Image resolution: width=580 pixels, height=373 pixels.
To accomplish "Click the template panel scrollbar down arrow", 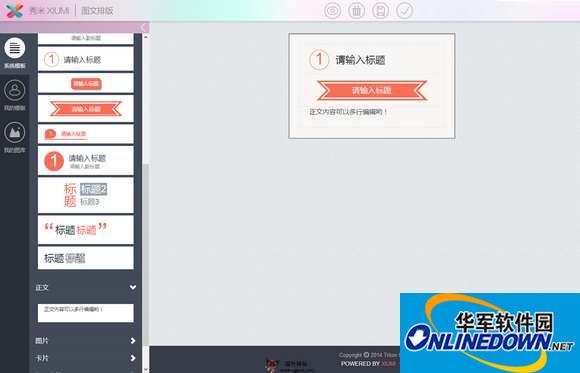I will point(146,369).
